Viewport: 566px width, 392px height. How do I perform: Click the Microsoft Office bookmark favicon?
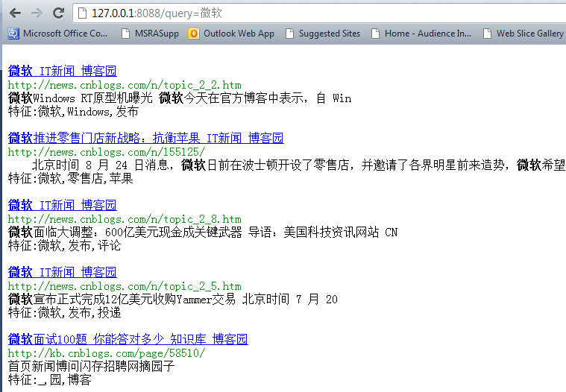click(13, 34)
